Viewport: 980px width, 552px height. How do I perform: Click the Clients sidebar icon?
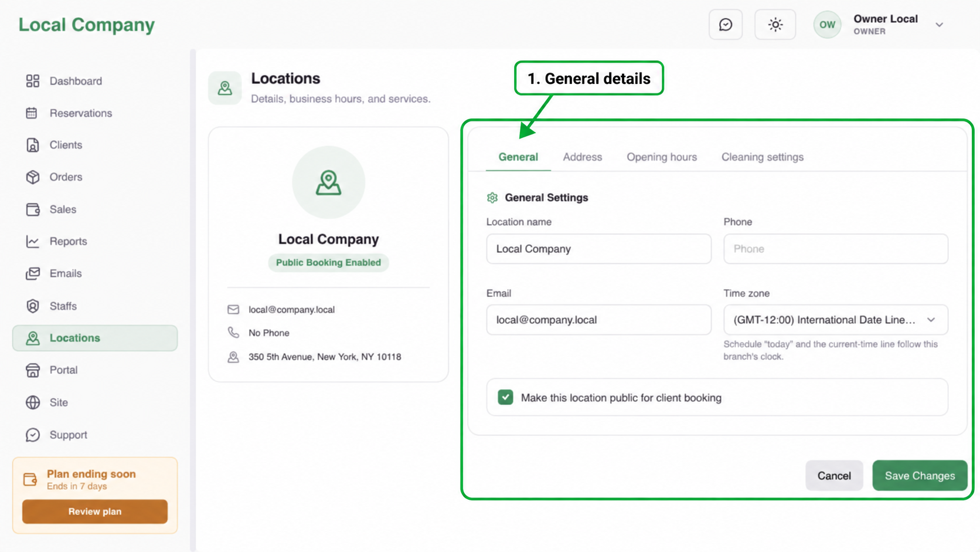(x=33, y=145)
